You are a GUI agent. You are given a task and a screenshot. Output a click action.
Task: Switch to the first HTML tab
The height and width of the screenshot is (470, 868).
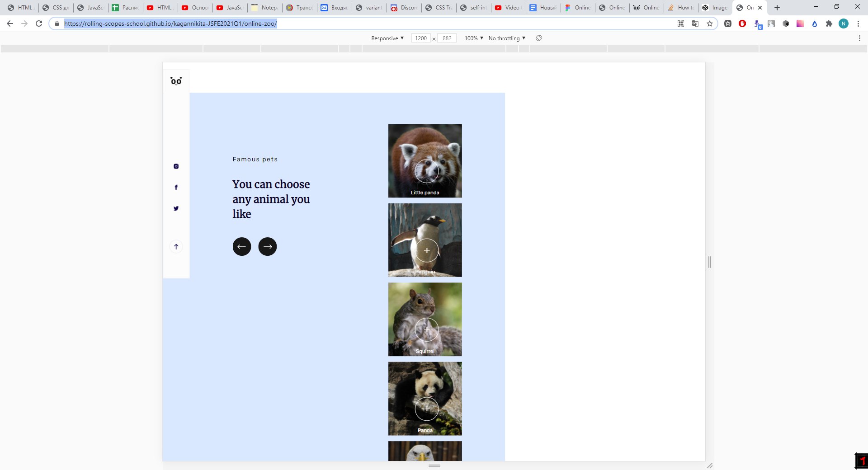click(21, 8)
